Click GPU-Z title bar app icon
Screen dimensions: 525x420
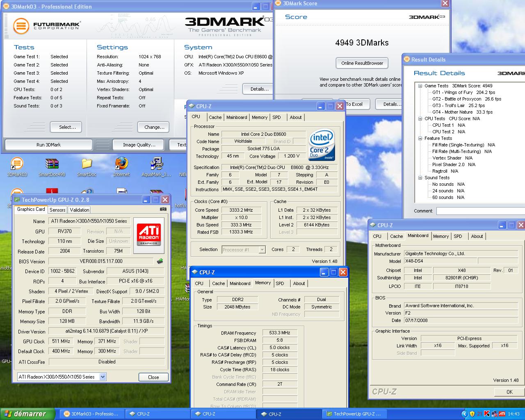[17, 200]
